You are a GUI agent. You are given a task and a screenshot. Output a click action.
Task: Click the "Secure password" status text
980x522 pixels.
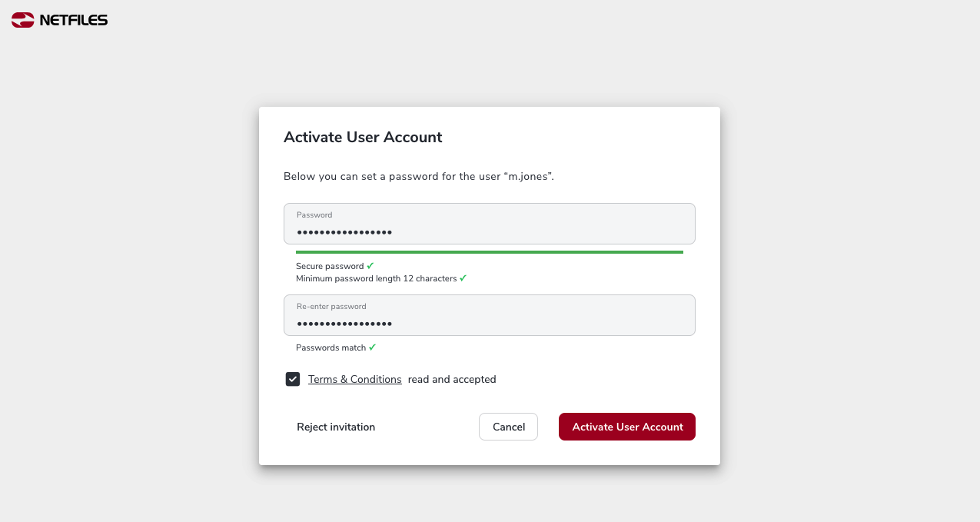[330, 266]
